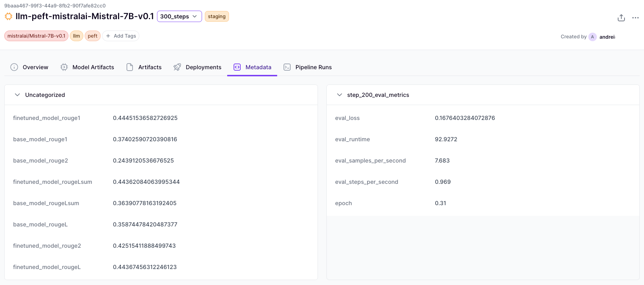The image size is (644, 285).
Task: Click the creator name andrei
Action: coord(607,37)
